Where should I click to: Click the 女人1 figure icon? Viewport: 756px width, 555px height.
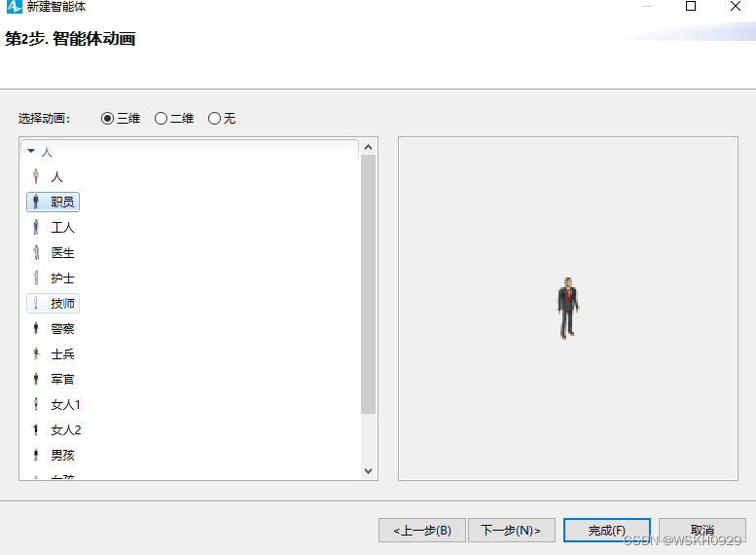click(x=36, y=404)
